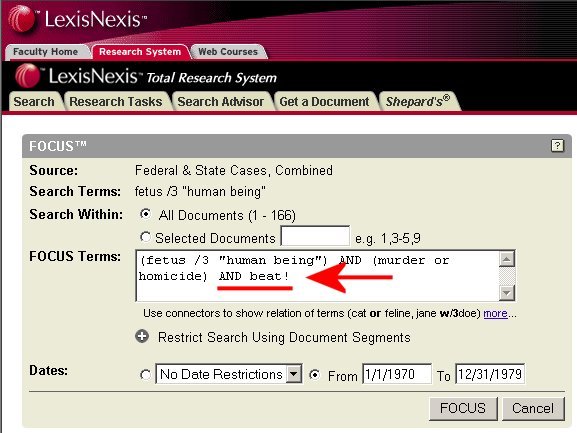This screenshot has height=433, width=577.
Task: Go to the Research Tasks tab
Action: pos(116,102)
